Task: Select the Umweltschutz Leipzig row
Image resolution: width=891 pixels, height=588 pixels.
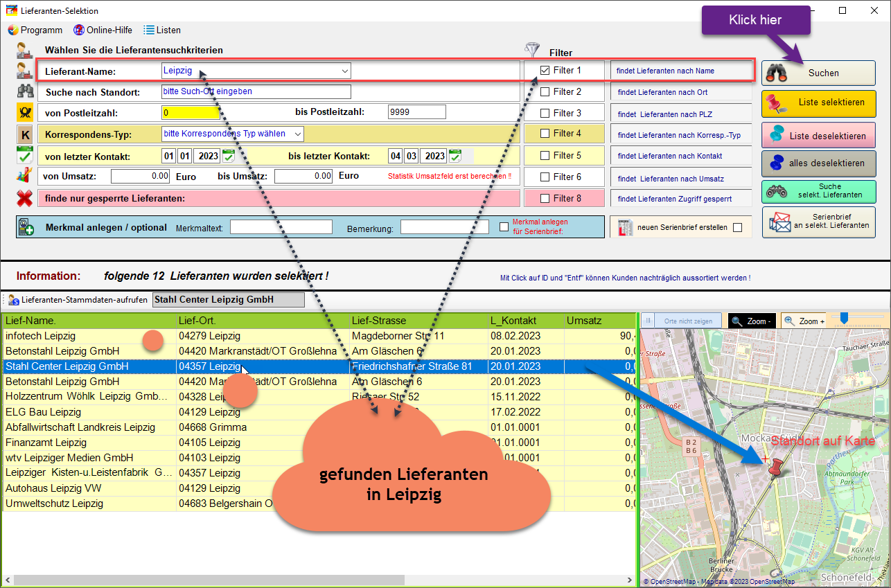Action: (x=319, y=504)
